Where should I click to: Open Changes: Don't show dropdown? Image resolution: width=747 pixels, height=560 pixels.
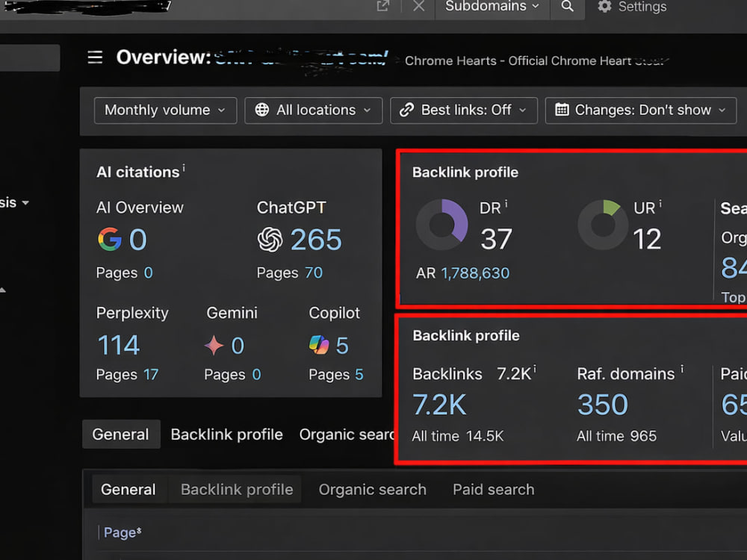tap(641, 111)
